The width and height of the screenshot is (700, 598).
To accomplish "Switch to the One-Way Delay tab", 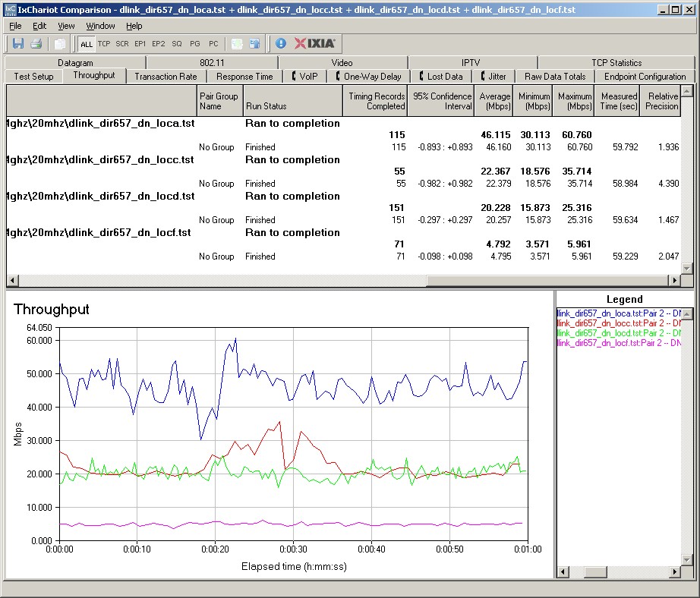I will click(x=368, y=77).
